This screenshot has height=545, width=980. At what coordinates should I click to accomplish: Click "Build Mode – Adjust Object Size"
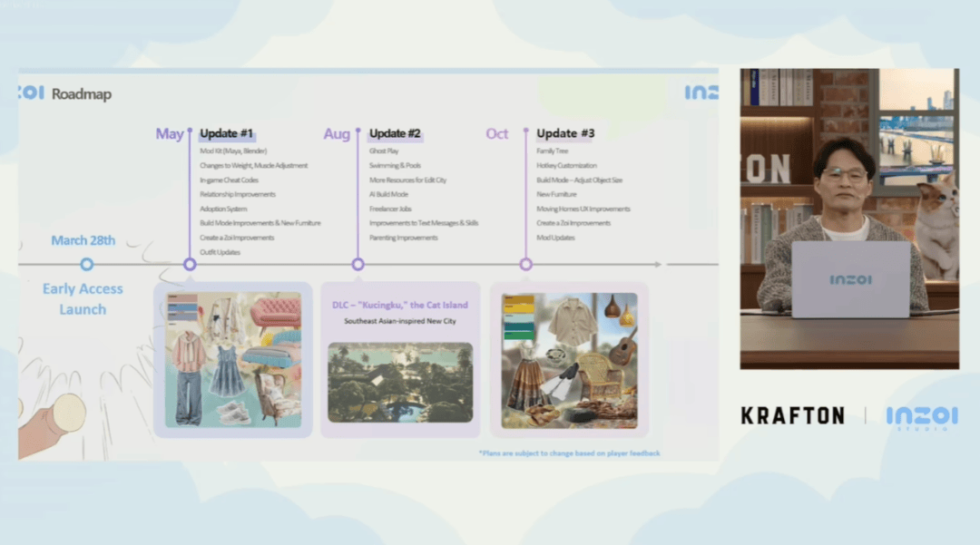pos(579,180)
